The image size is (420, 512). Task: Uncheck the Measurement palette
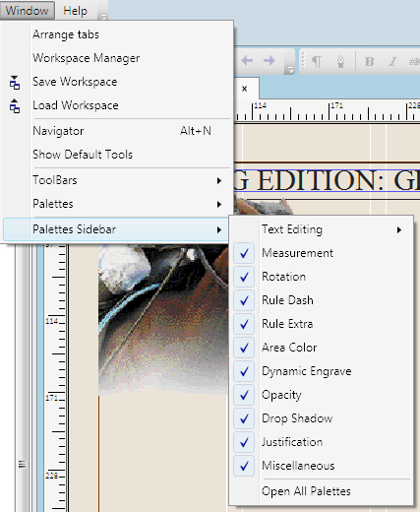click(x=244, y=253)
